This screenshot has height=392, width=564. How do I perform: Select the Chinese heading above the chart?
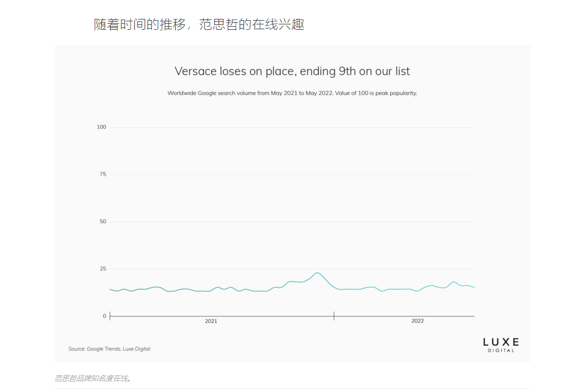click(199, 24)
